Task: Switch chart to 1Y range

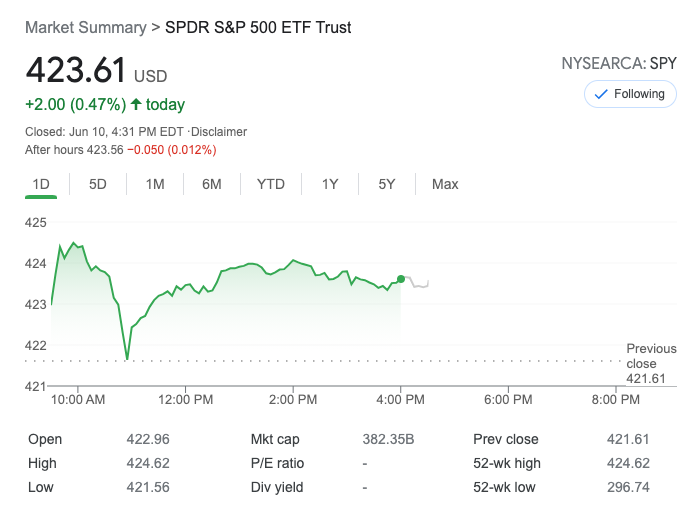Action: click(x=330, y=184)
